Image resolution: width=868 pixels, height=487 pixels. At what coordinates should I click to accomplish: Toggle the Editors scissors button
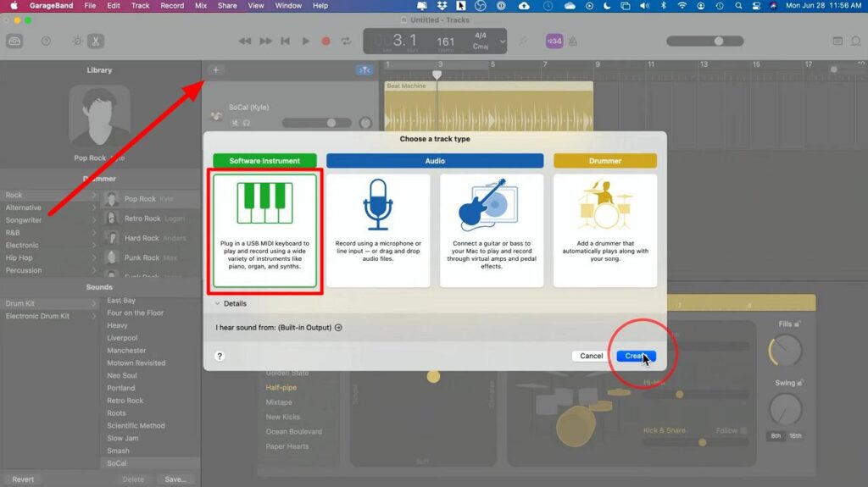[96, 41]
